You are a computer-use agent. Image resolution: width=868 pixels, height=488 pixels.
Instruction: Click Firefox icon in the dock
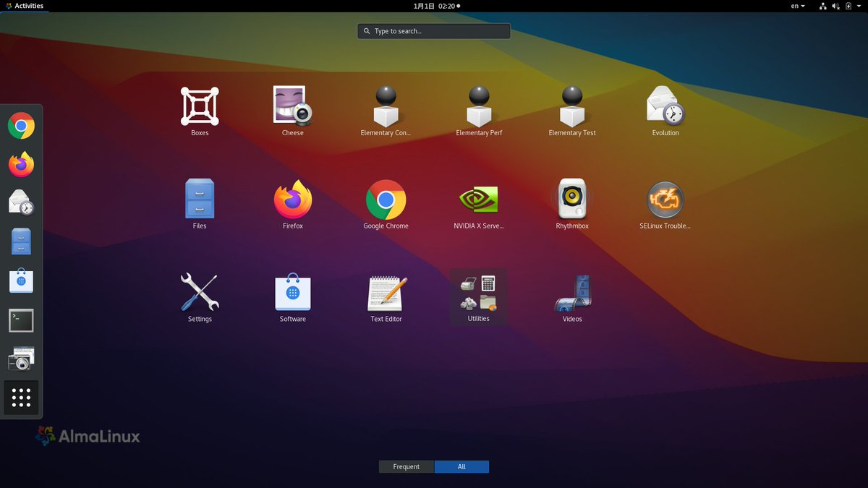tap(21, 165)
